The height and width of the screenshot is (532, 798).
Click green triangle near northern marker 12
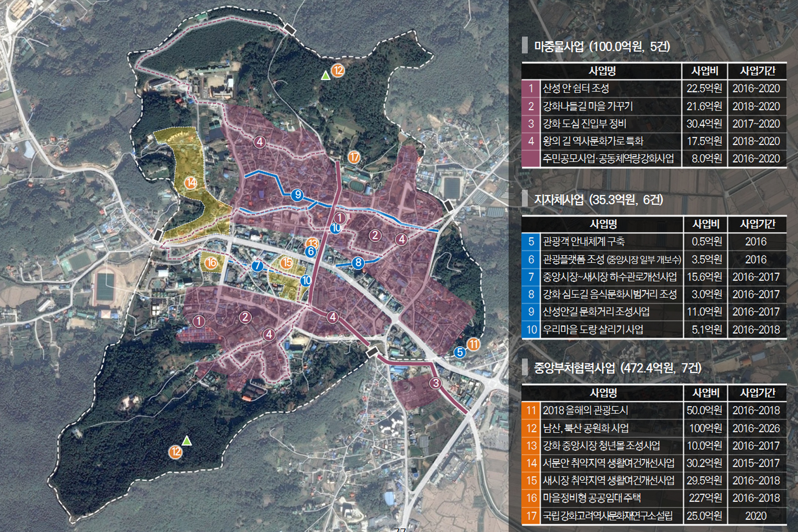(x=326, y=75)
